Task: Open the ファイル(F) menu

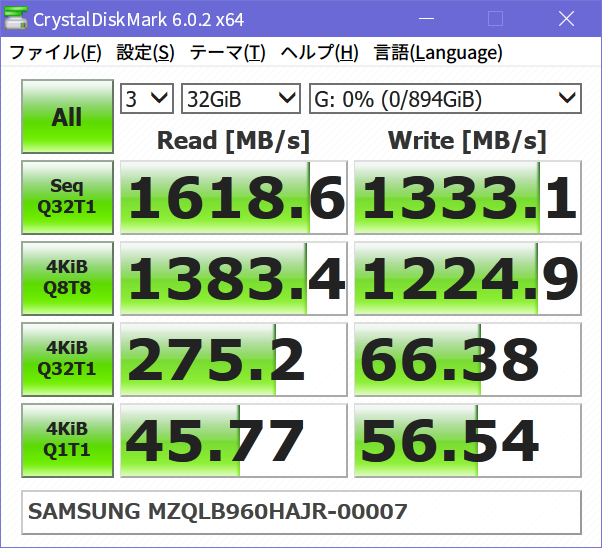Action: tap(55, 53)
